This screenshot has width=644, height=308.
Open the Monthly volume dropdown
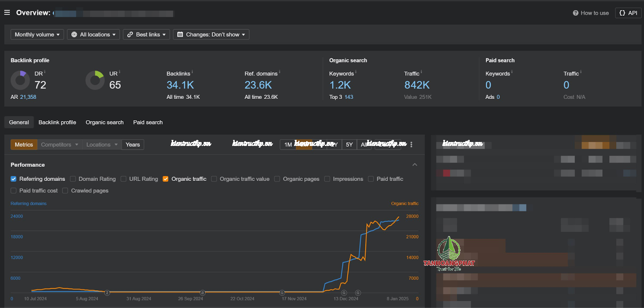coord(37,35)
